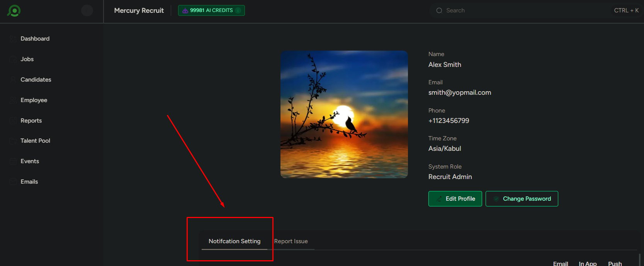The image size is (644, 266).
Task: Click the search magnifier icon in top bar
Action: [439, 10]
